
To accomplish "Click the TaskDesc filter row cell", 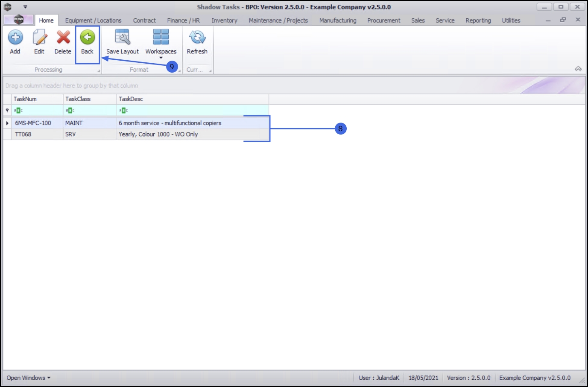I will point(193,110).
